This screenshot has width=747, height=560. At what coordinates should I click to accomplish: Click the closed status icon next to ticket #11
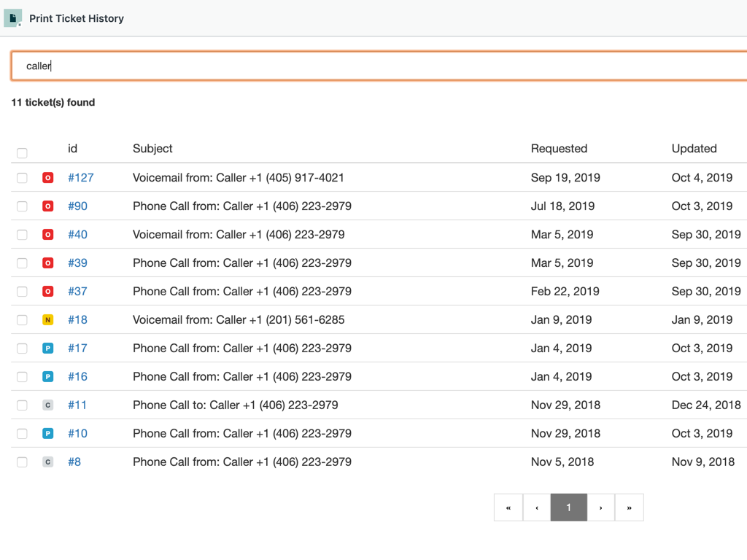point(47,405)
